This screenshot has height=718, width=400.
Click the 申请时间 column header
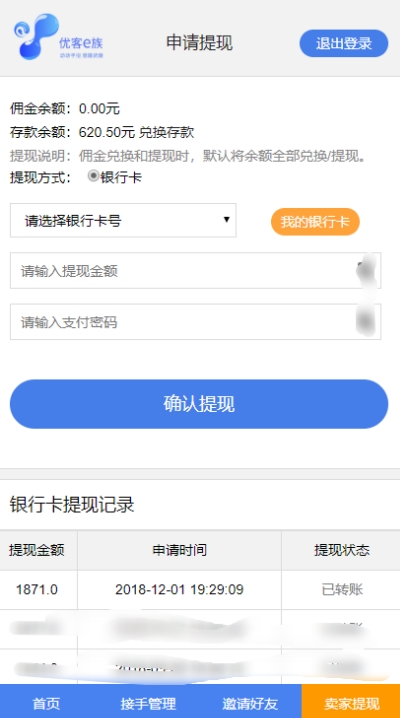[179, 550]
